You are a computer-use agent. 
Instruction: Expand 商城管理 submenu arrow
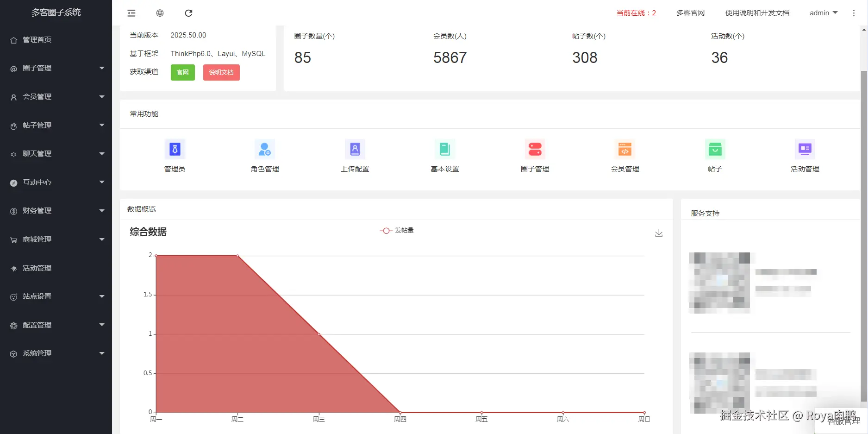click(102, 239)
